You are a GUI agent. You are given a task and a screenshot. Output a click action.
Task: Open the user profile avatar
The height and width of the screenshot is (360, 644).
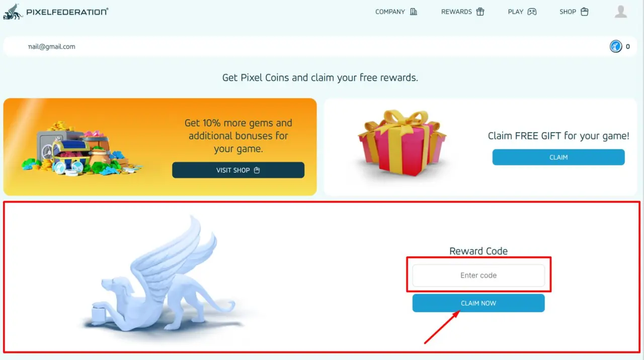(621, 12)
